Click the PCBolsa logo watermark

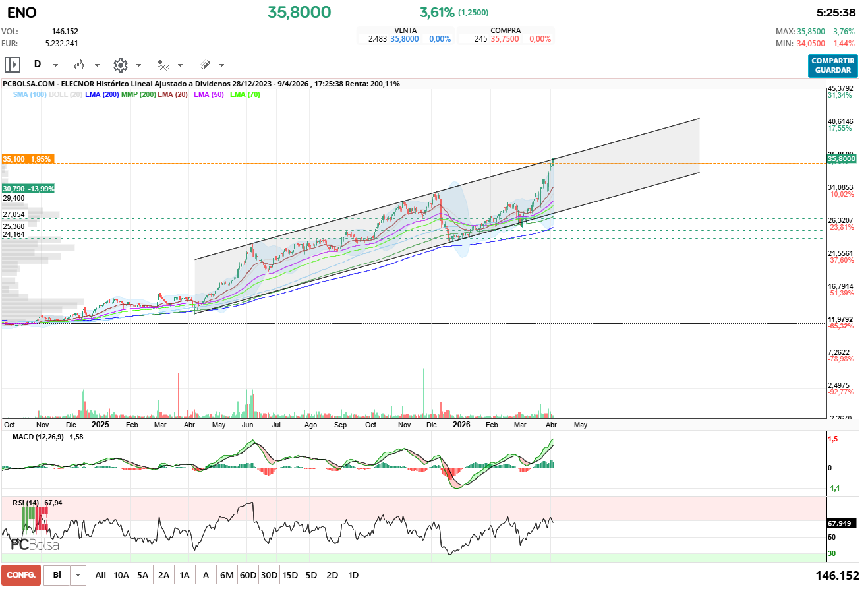pos(34,545)
